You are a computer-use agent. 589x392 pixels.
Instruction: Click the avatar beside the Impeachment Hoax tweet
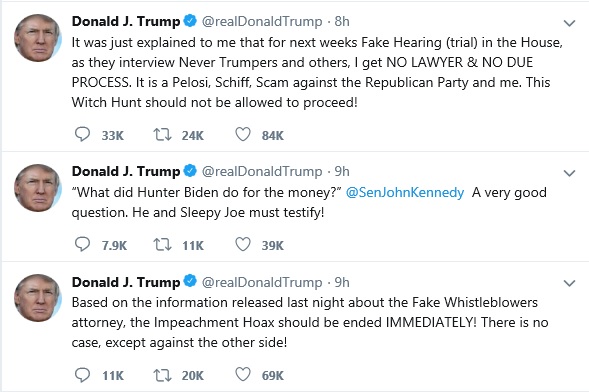(38, 298)
